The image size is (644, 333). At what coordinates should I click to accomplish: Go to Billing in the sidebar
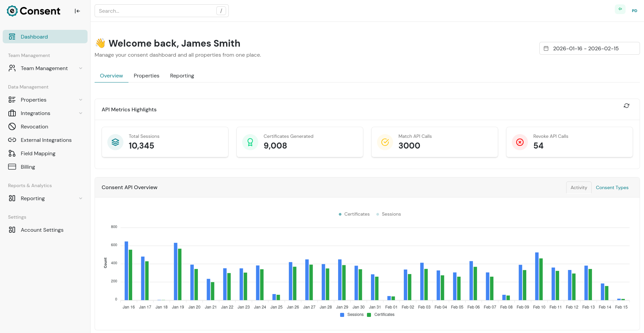point(28,167)
